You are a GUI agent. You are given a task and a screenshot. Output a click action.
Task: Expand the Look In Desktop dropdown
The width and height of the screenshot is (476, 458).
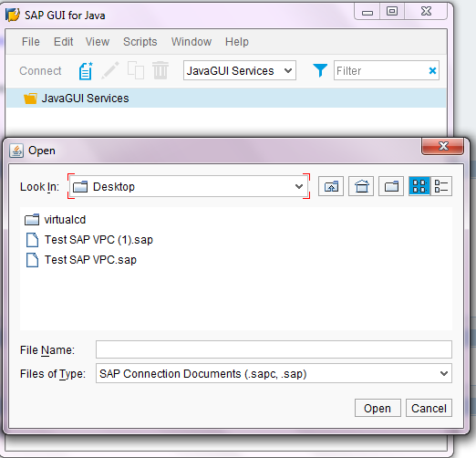[x=299, y=186]
